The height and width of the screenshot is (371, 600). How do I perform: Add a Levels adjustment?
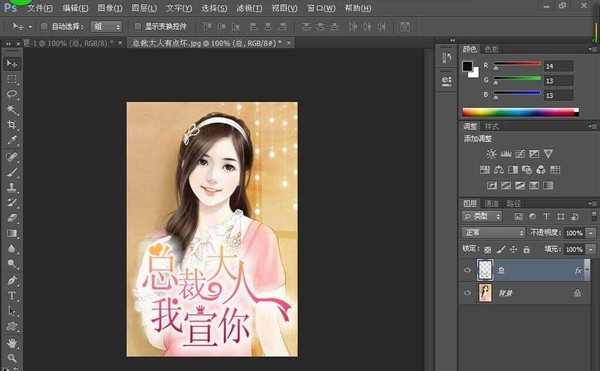[x=506, y=154]
